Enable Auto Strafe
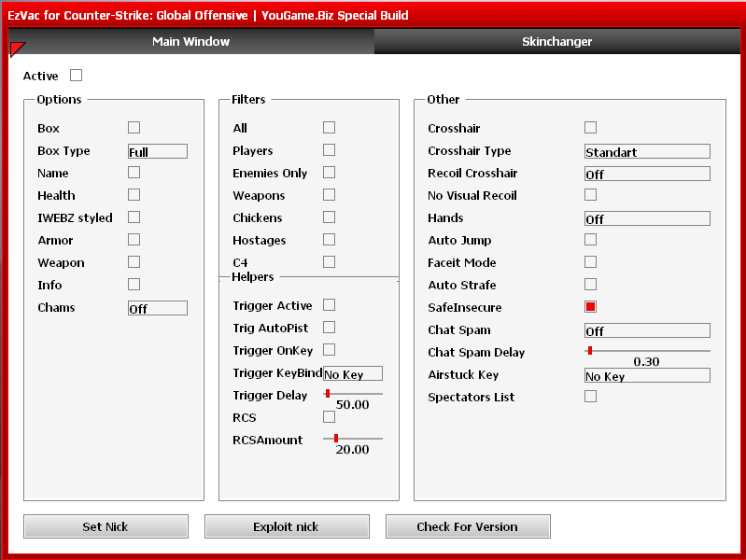Screen dimensions: 746x560 [590, 284]
